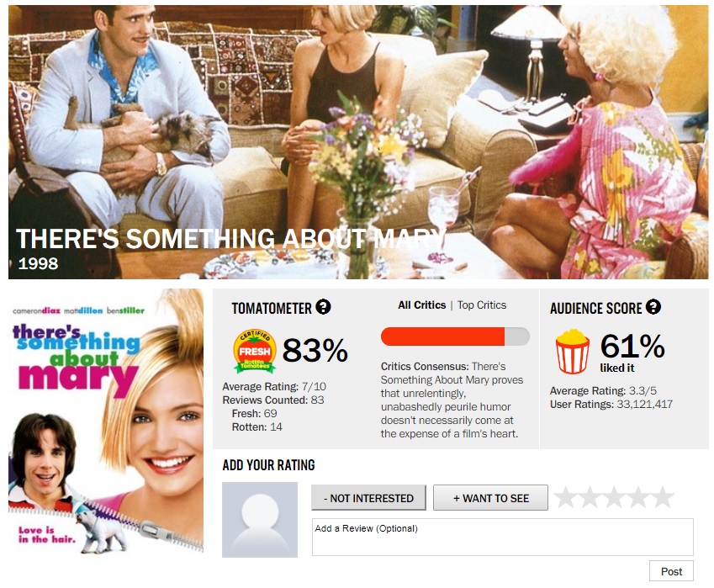This screenshot has width=714, height=588.
Task: Select the second rating star
Action: [x=590, y=497]
